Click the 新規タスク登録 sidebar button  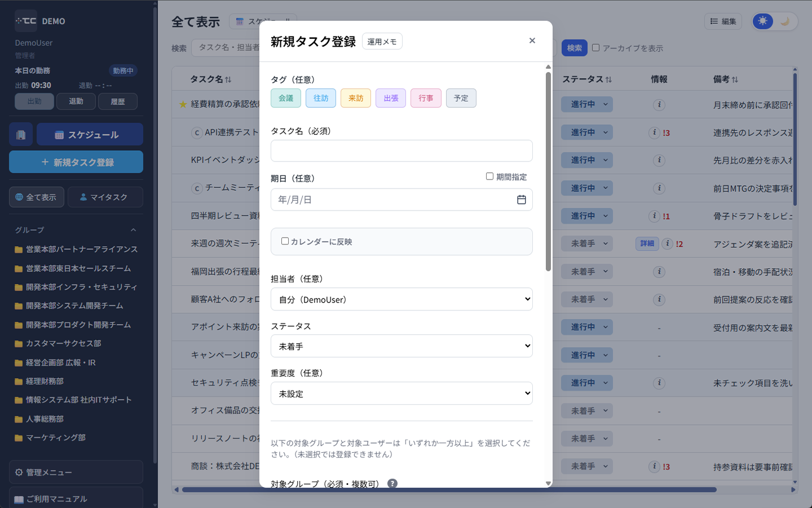pos(76,162)
